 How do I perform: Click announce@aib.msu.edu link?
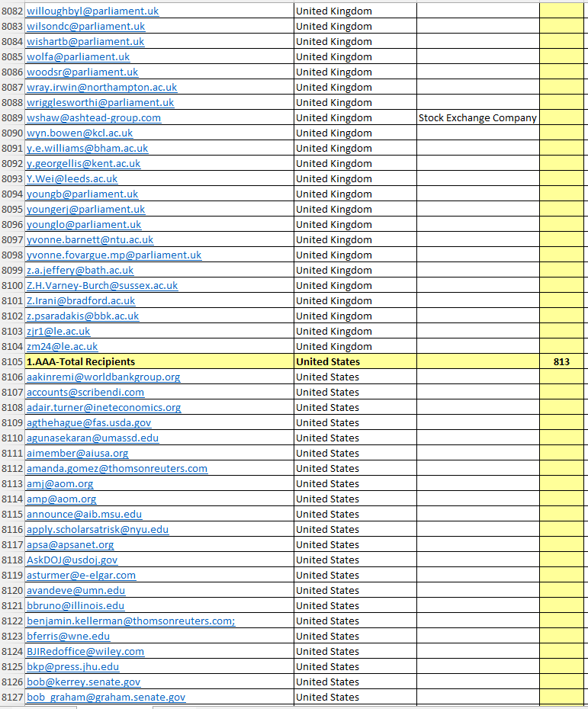[84, 515]
